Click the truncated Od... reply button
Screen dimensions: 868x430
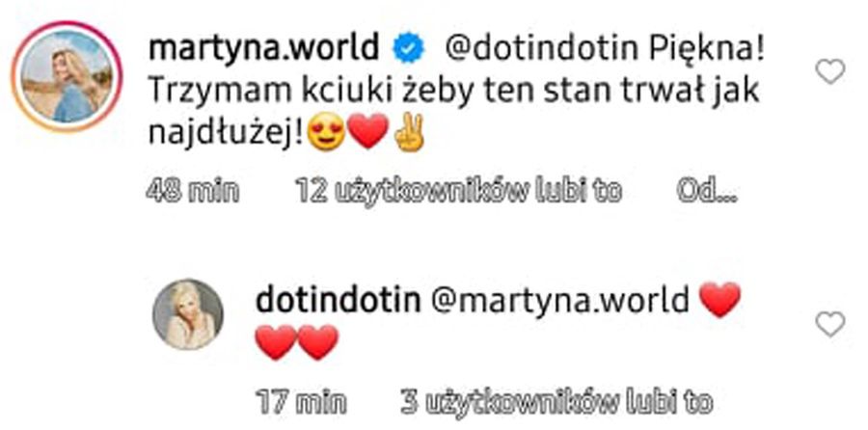click(x=707, y=192)
